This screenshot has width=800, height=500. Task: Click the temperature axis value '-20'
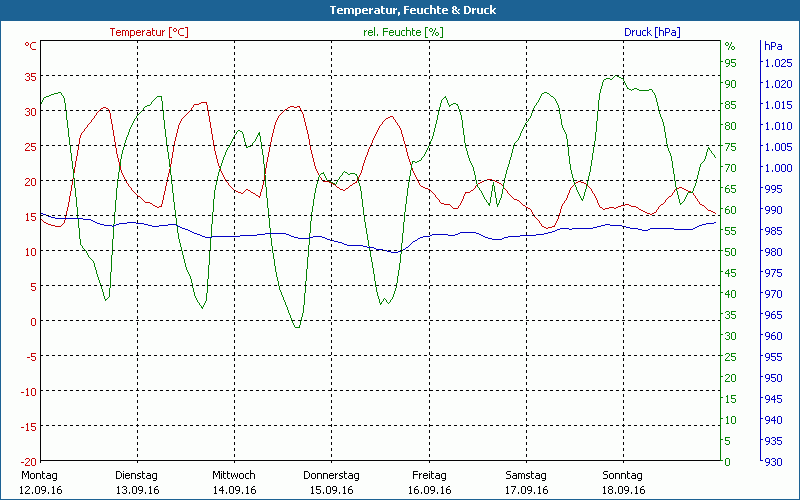pos(29,462)
